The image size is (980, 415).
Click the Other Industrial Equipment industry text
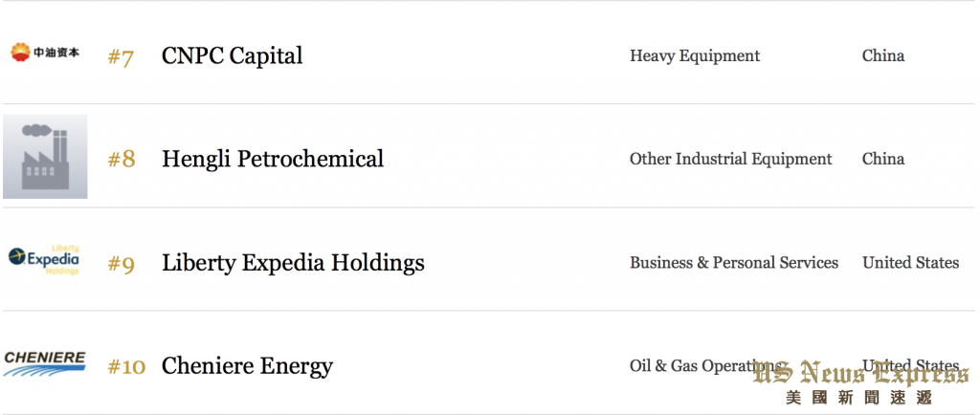click(730, 159)
